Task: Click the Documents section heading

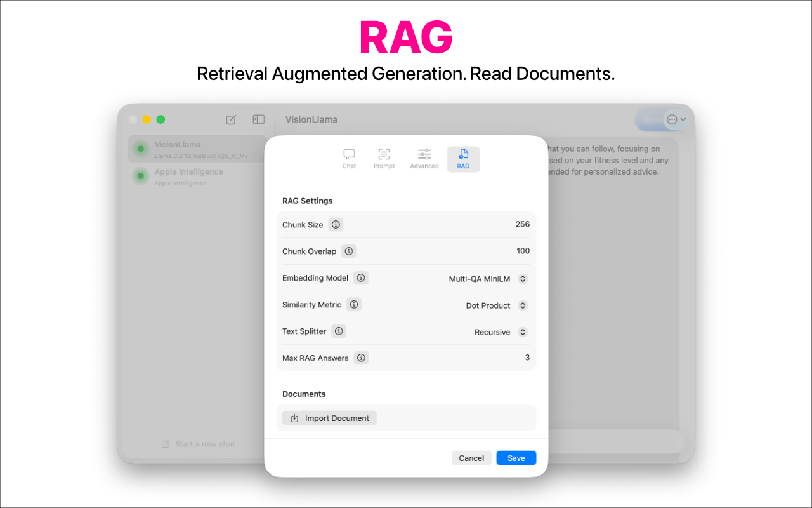Action: pos(304,394)
